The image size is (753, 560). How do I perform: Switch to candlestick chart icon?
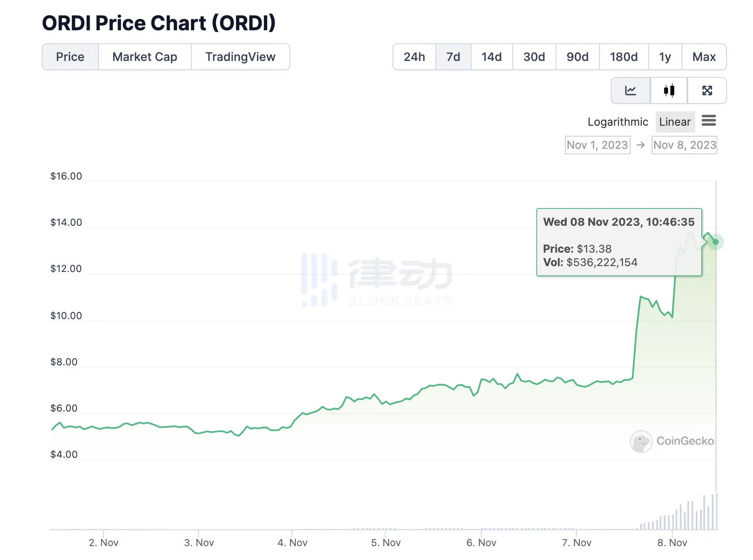tap(669, 90)
